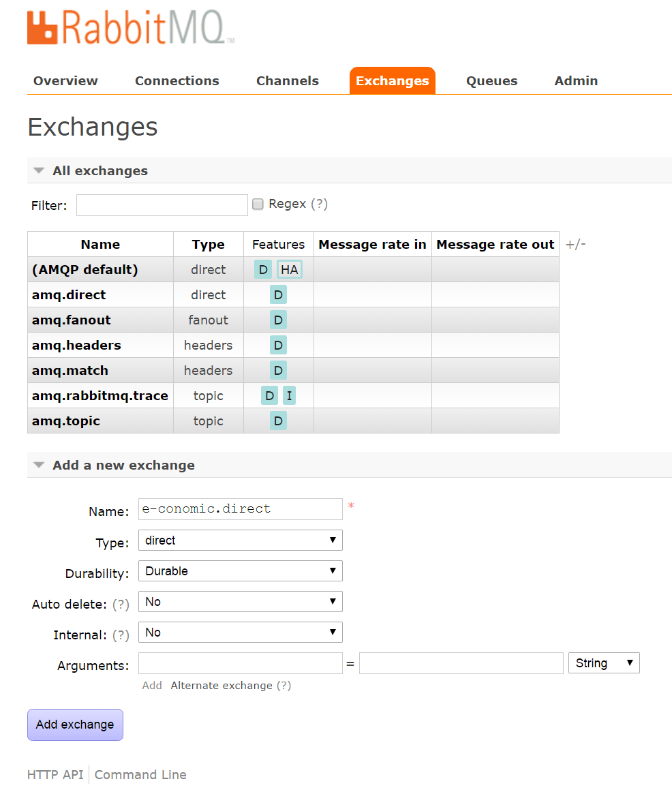Sort by Message rate out column
Image resolution: width=672 pixels, height=792 pixels.
pyautogui.click(x=495, y=245)
